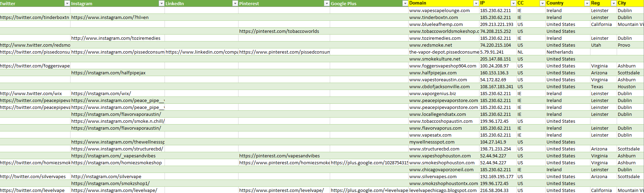Click domain www.vapeshophouston.com
The image size is (644, 193).
click(x=444, y=156)
